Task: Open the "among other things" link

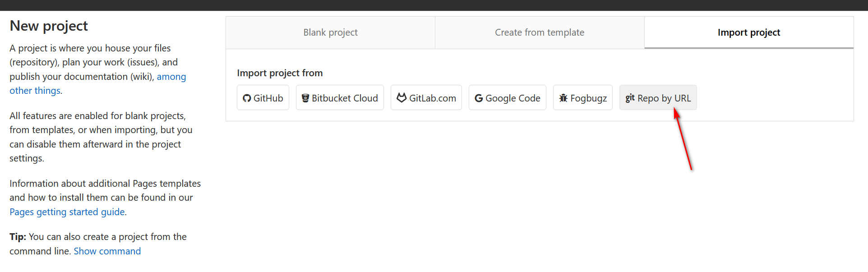Action: pos(171,77)
